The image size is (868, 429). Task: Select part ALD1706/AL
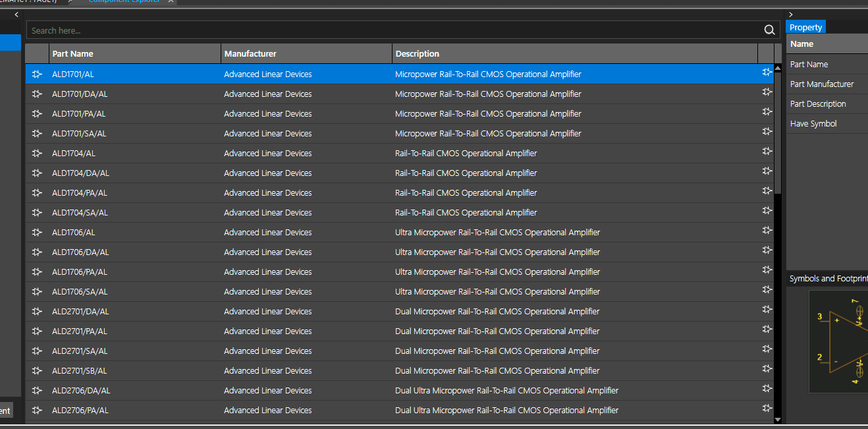coord(74,232)
